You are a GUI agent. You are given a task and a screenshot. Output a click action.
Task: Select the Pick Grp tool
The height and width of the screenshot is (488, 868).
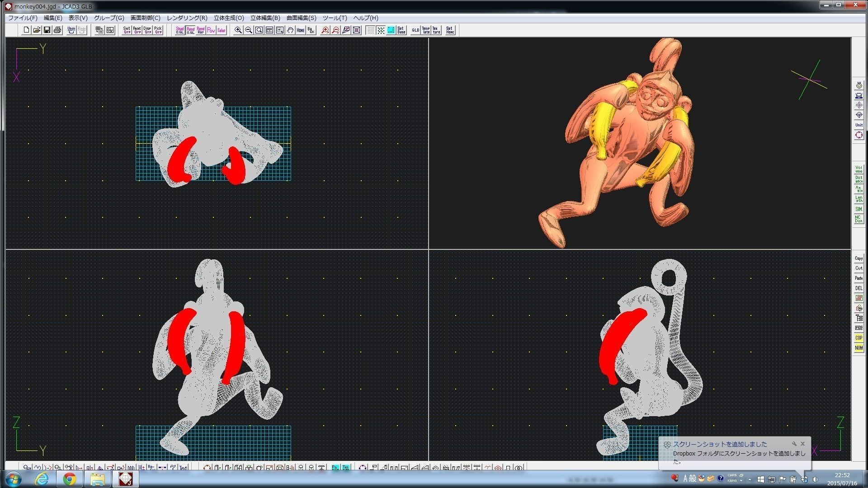pyautogui.click(x=158, y=30)
